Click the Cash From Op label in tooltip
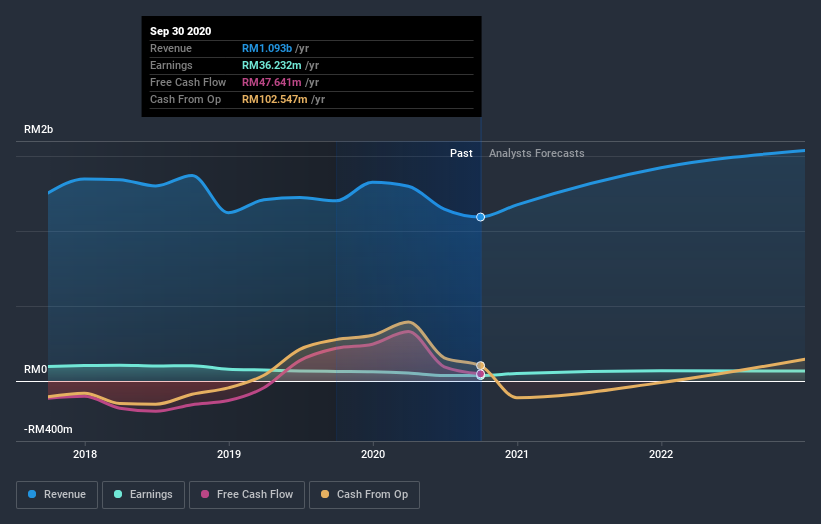The image size is (821, 524). click(x=185, y=99)
